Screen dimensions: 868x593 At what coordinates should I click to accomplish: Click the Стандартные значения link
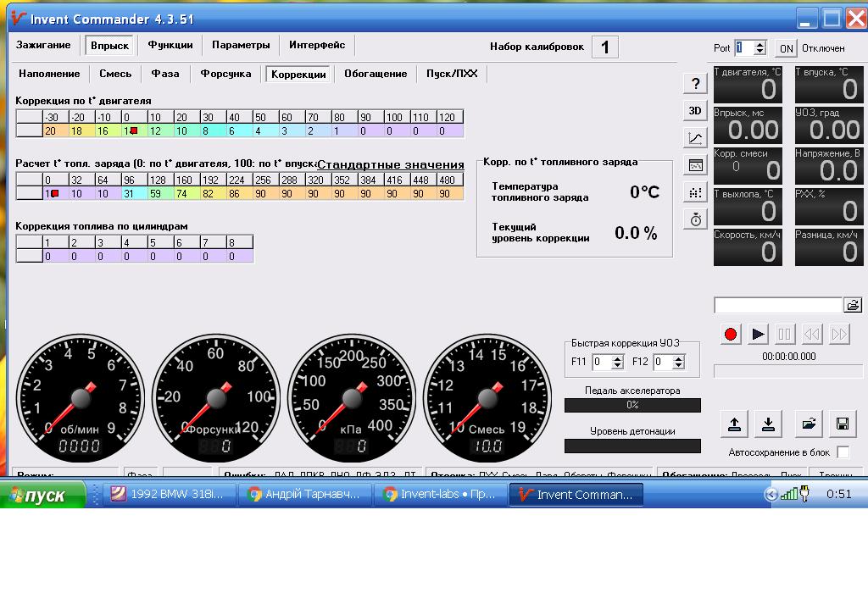[391, 164]
